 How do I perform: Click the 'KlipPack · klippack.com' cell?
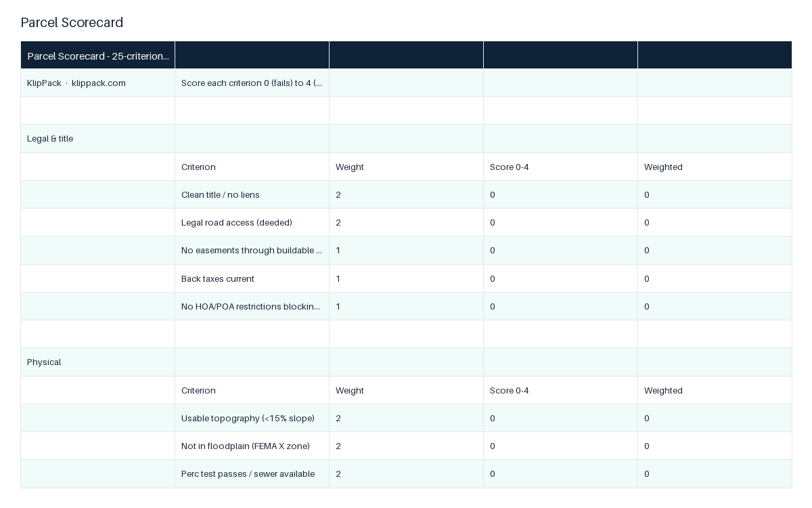(98, 83)
